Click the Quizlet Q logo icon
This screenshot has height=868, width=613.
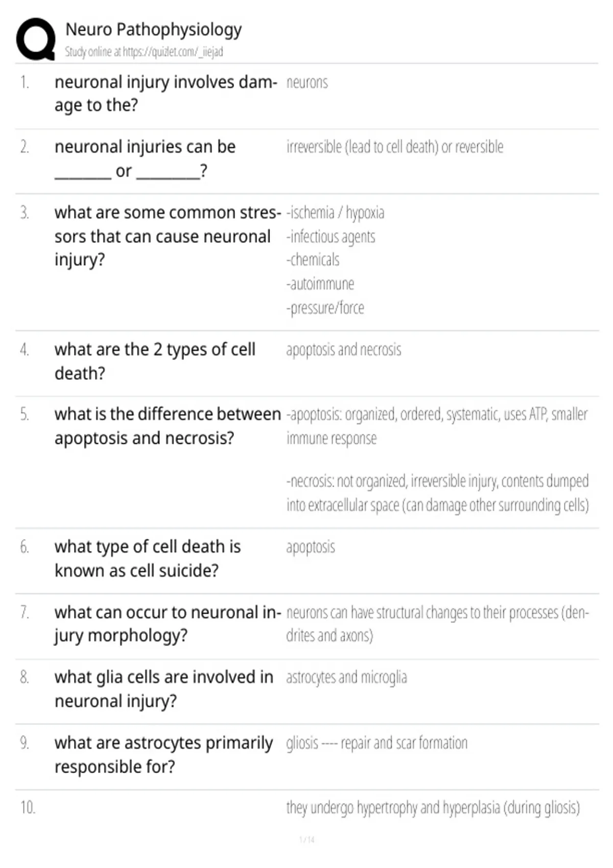pyautogui.click(x=36, y=39)
